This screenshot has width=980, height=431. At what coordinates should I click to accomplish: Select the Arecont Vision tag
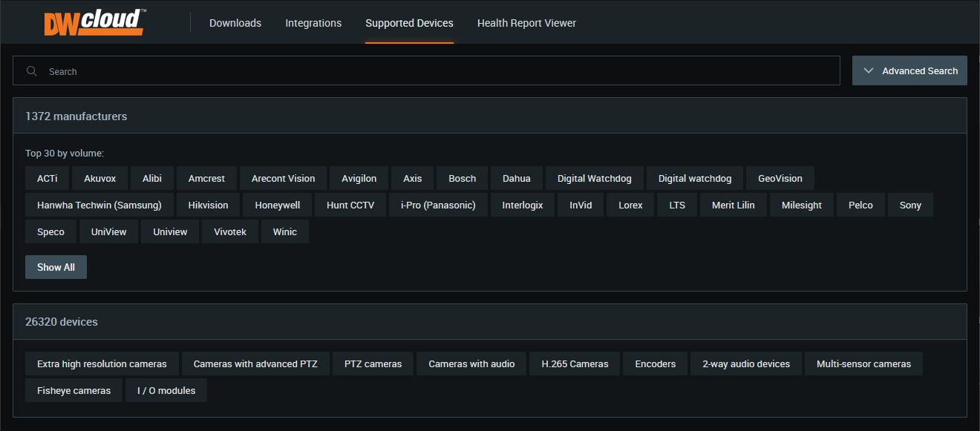pyautogui.click(x=284, y=178)
